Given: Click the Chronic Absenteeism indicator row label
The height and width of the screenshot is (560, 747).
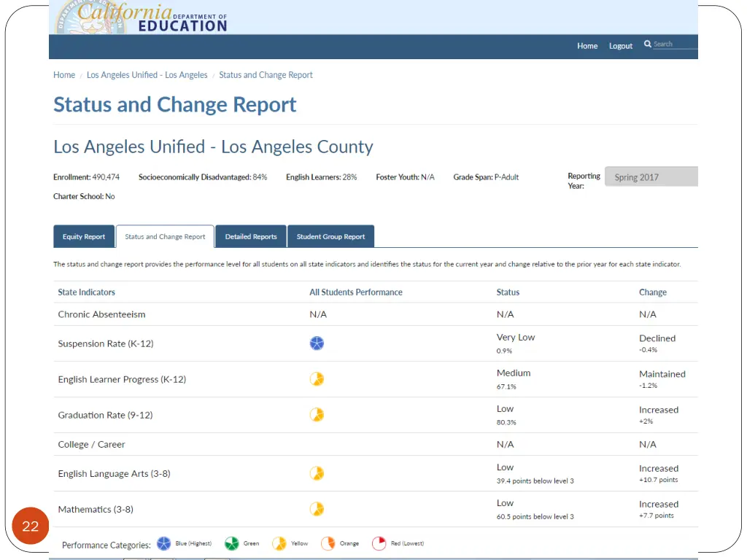Looking at the screenshot, I should [101, 314].
